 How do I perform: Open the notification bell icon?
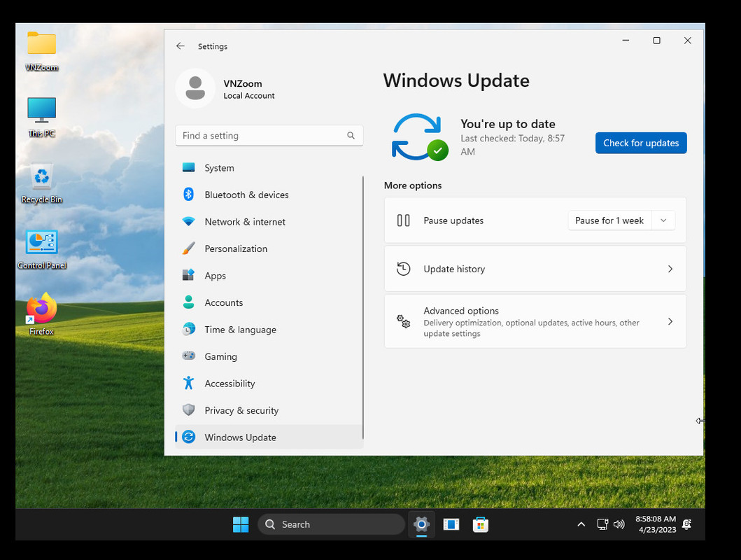687,524
